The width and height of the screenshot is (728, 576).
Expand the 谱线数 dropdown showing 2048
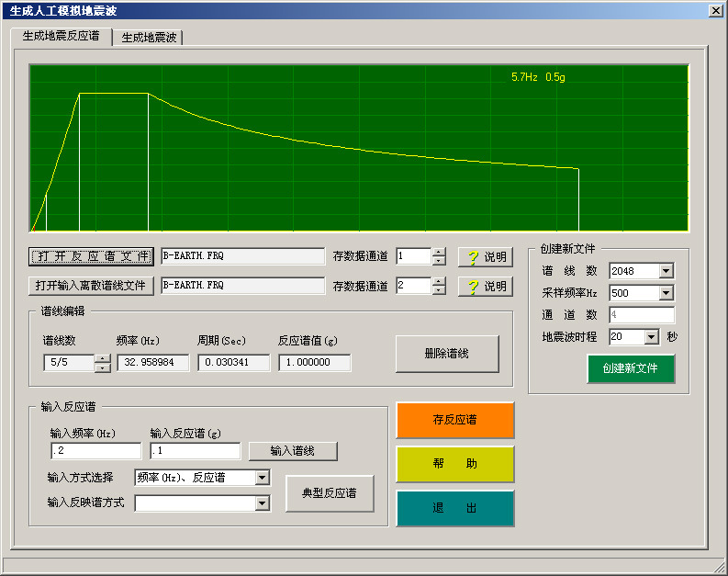[666, 271]
